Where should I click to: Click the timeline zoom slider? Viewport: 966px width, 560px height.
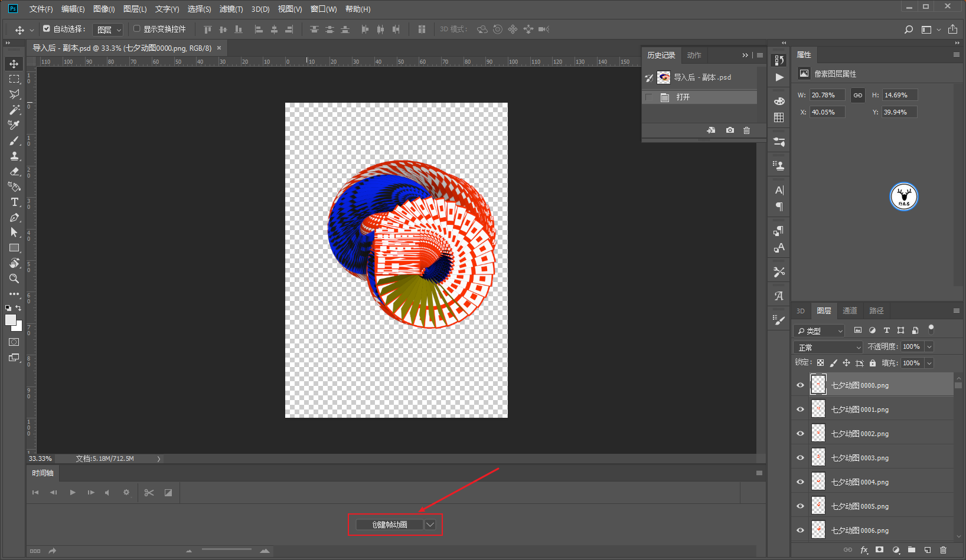[227, 550]
